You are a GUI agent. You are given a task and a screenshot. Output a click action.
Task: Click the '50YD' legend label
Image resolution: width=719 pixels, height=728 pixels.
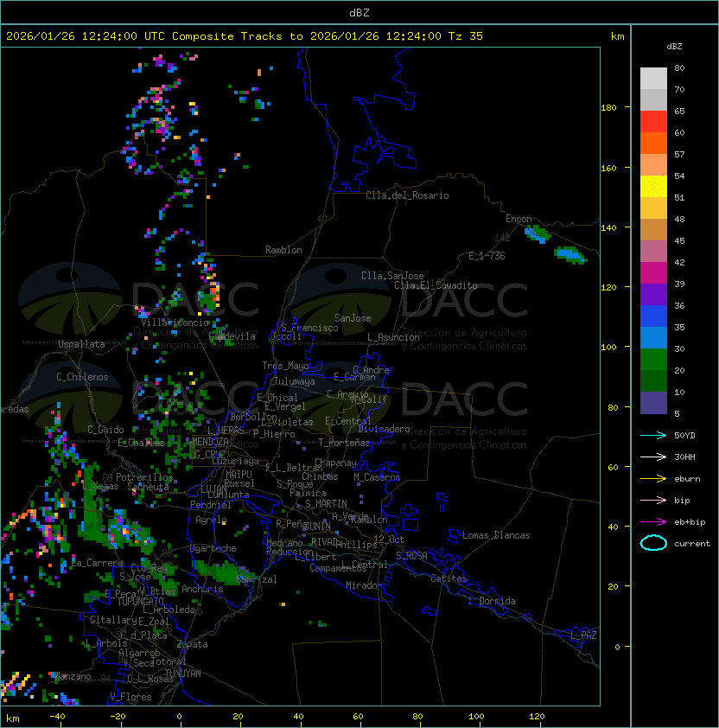click(x=684, y=436)
